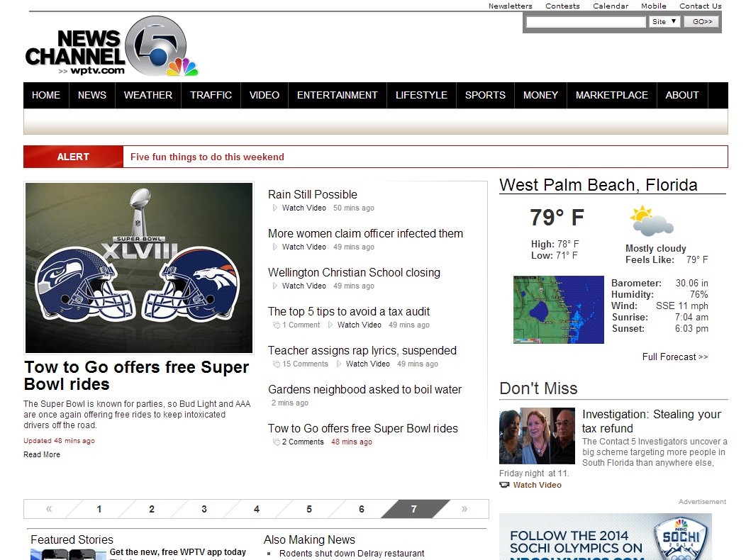Open More women claim officer infected them

365,234
